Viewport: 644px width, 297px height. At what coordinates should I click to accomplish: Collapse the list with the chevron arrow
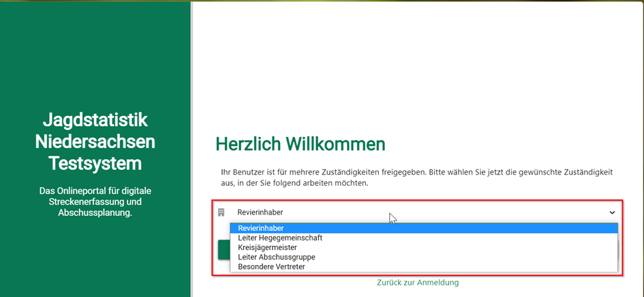click(612, 213)
